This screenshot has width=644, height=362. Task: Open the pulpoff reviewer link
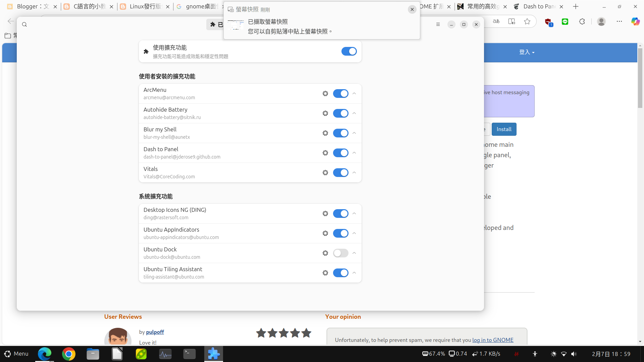click(155, 332)
